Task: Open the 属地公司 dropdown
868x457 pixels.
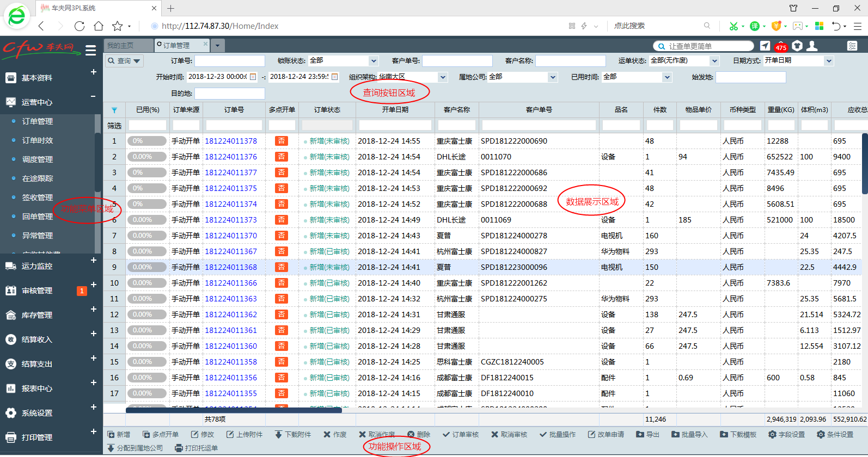Action: [x=553, y=77]
